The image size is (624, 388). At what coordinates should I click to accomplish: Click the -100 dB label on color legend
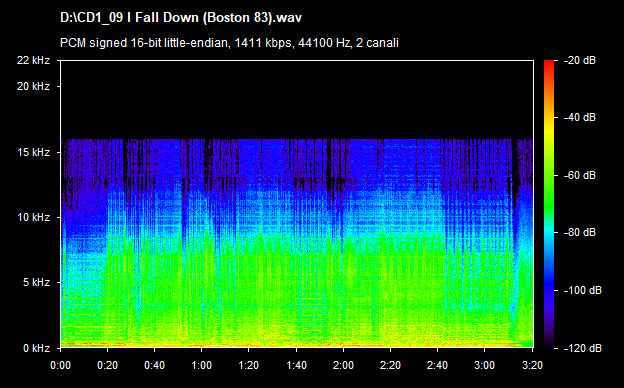[583, 291]
